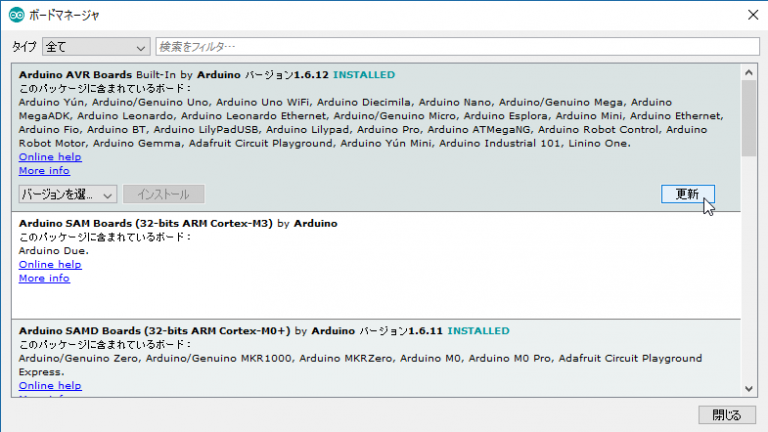
Task: Expand the バージョンを選択 version dropdown
Action: click(68, 194)
